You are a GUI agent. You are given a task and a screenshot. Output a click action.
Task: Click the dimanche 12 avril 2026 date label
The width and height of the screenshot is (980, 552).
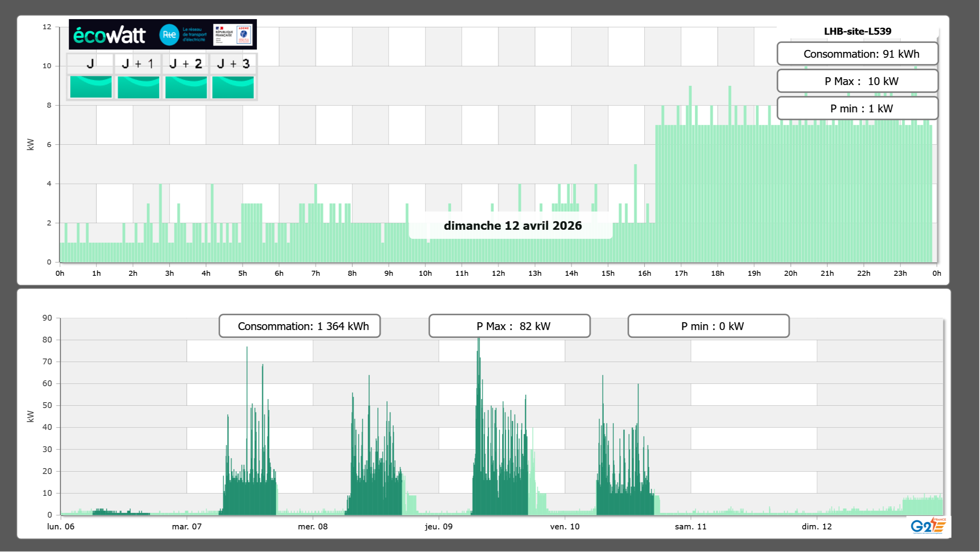click(x=512, y=226)
